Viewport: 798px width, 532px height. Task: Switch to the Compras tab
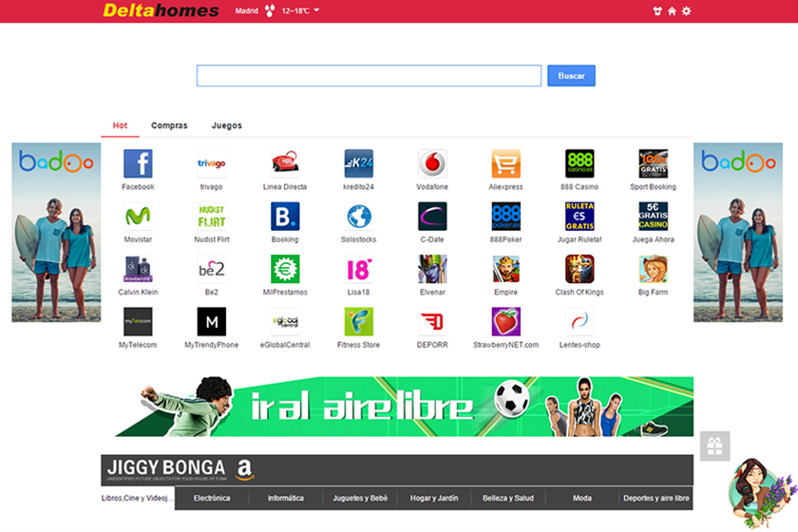click(x=169, y=125)
